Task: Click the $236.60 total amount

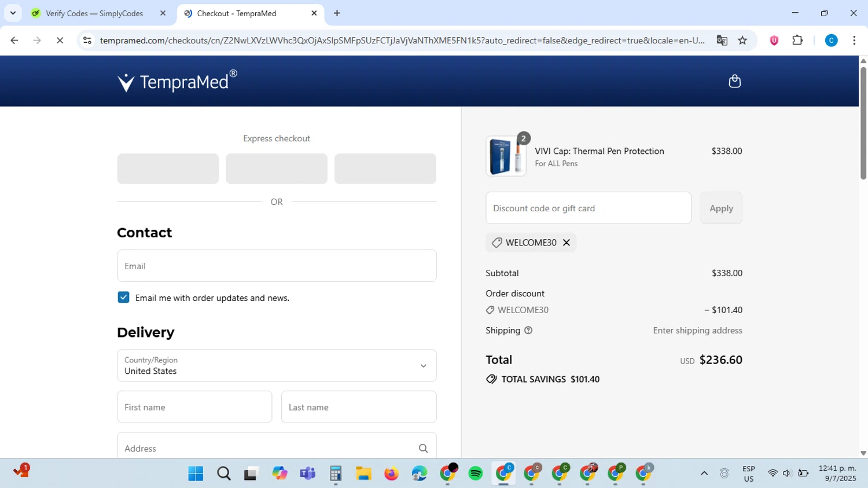Action: [720, 359]
